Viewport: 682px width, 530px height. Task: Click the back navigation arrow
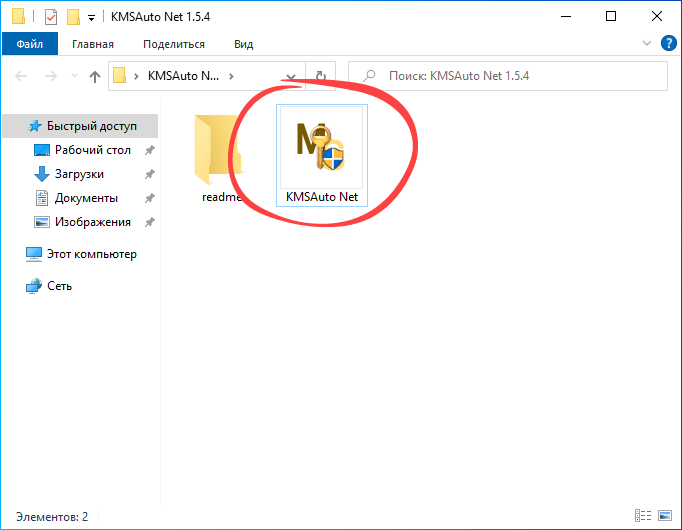point(22,76)
